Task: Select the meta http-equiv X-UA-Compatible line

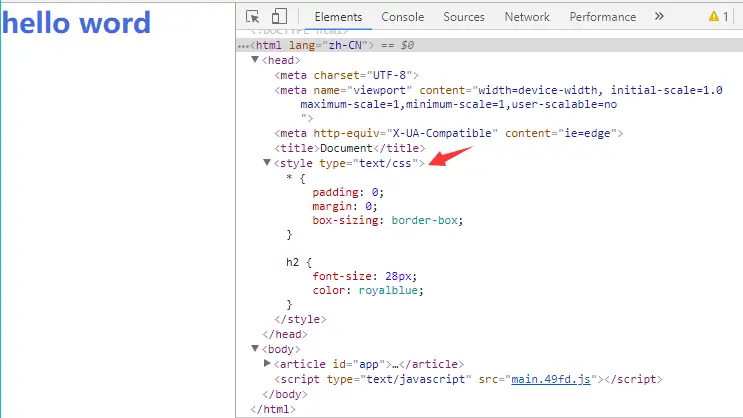Action: pyautogui.click(x=448, y=133)
